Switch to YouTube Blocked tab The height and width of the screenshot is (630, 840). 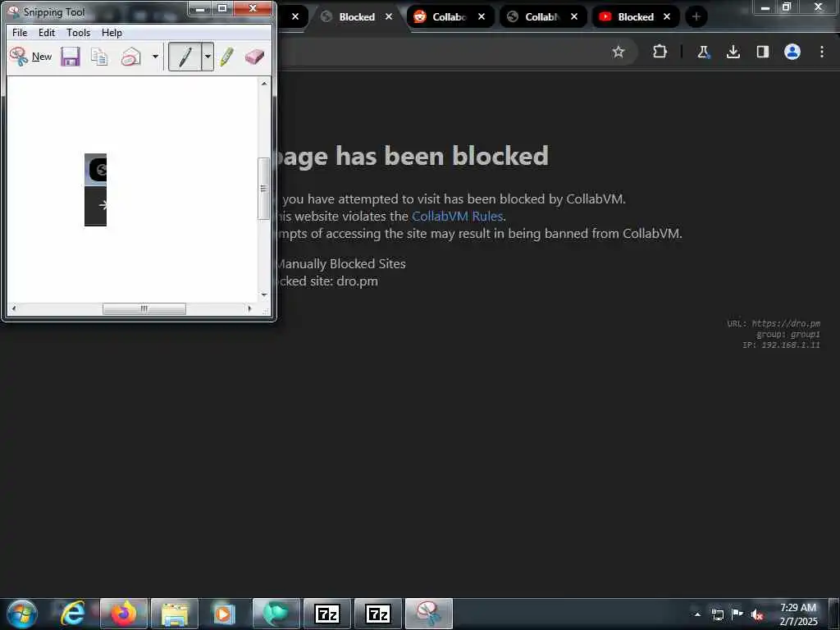(x=634, y=17)
